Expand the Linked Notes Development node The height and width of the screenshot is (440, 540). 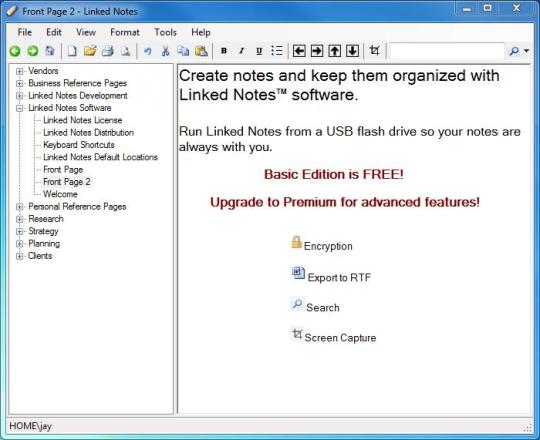click(x=20, y=96)
